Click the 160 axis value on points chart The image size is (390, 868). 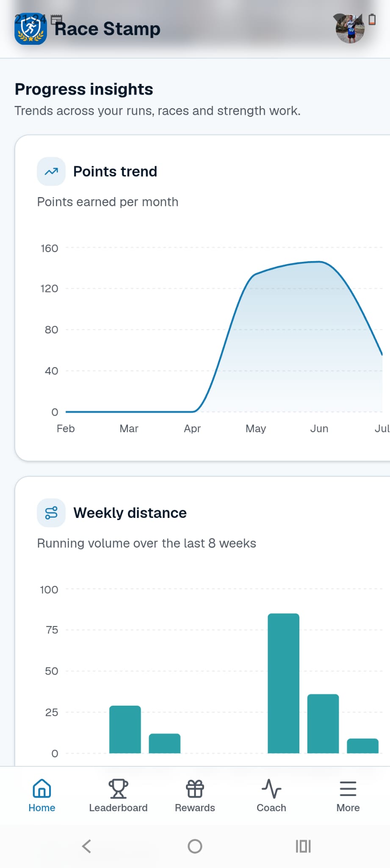click(x=50, y=248)
